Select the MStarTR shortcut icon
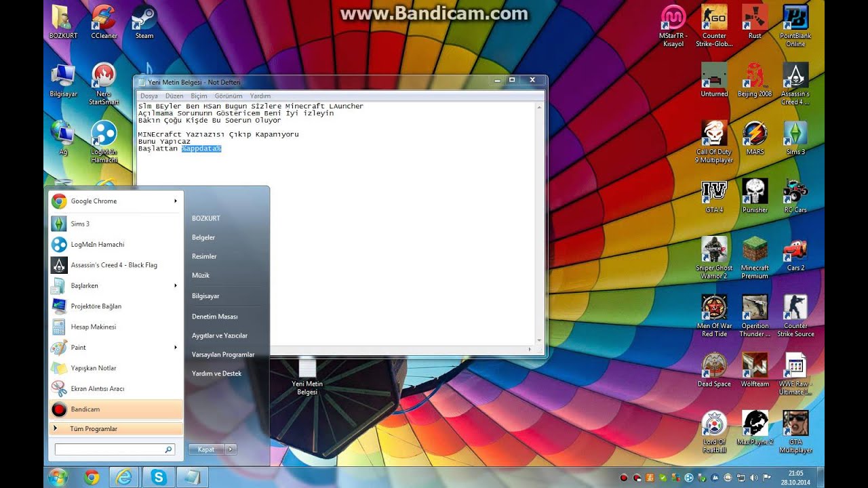This screenshot has width=868, height=488. coord(673,26)
